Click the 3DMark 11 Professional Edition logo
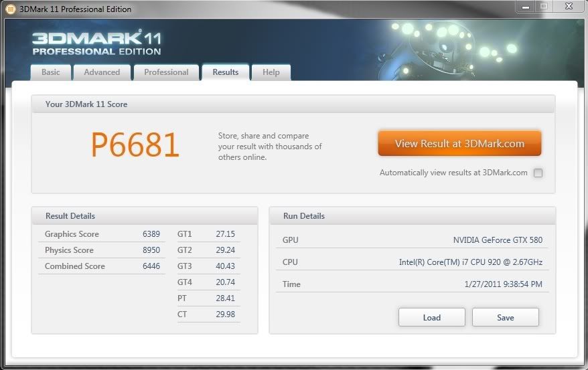Viewport: 588px width, 370px height. 96,43
